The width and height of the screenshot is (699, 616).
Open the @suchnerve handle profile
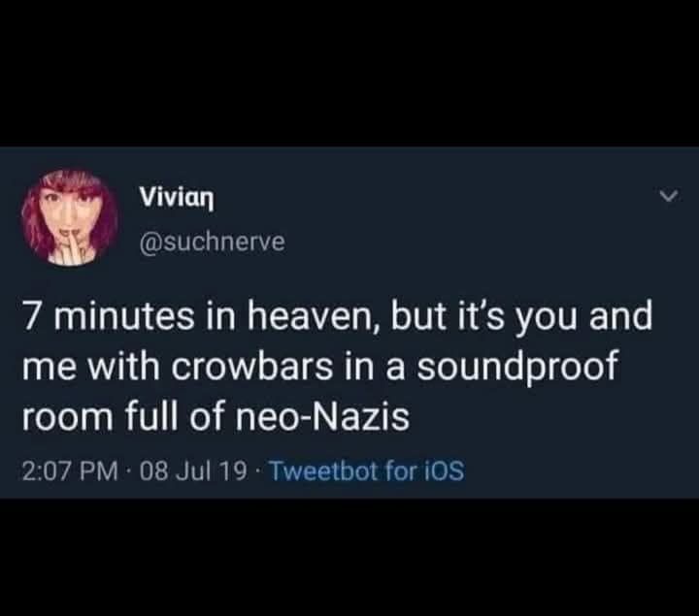point(212,242)
